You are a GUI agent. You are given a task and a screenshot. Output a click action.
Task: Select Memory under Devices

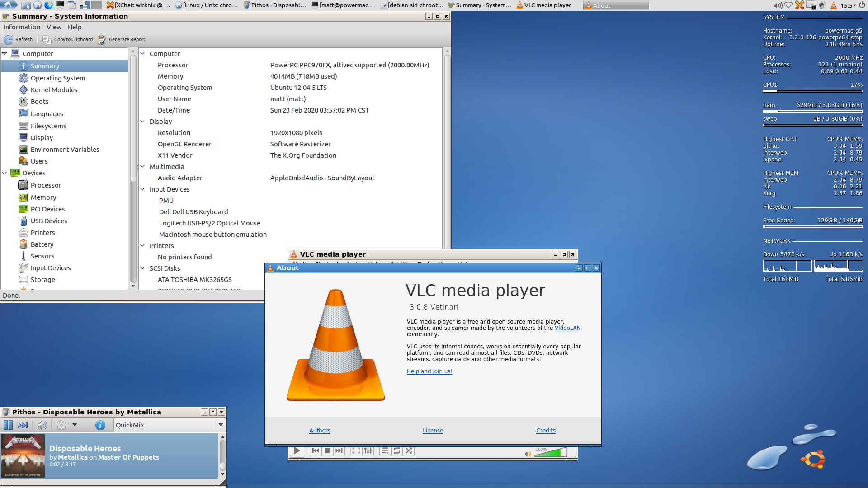[43, 197]
